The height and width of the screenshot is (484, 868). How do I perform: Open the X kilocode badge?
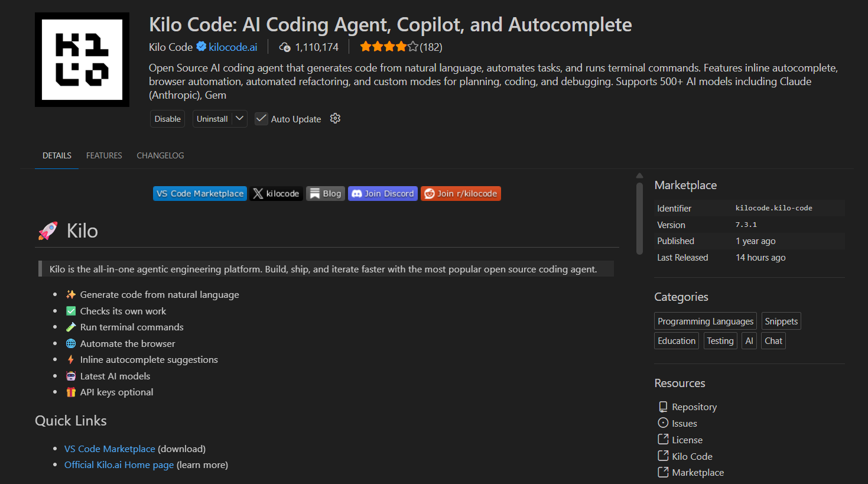pos(276,193)
